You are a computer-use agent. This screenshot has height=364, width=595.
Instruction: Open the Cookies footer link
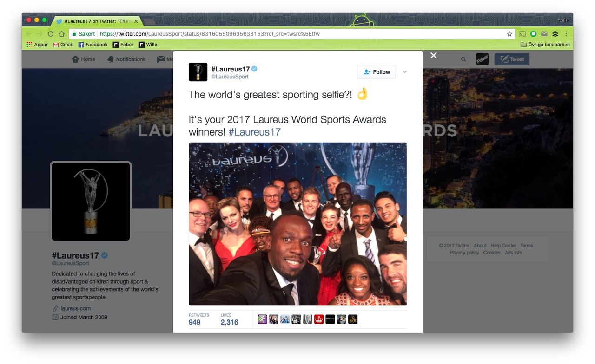pyautogui.click(x=492, y=253)
